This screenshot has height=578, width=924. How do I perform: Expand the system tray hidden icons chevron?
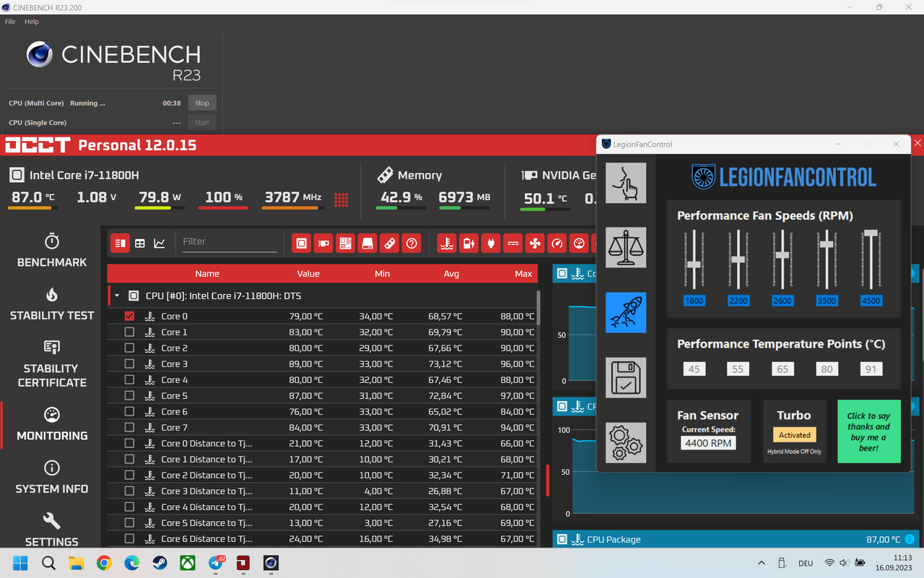pos(762,563)
